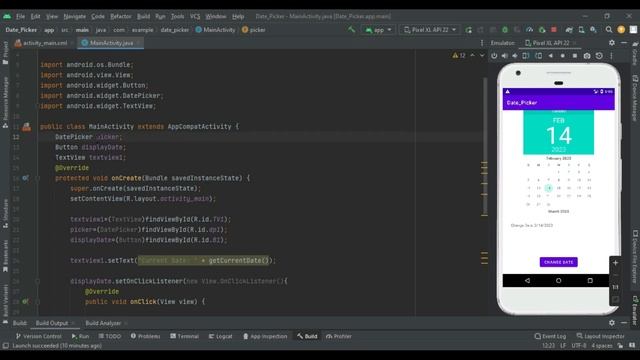Click the emulator toolbar Back triangle icon
640x360 pixels.
551,56
